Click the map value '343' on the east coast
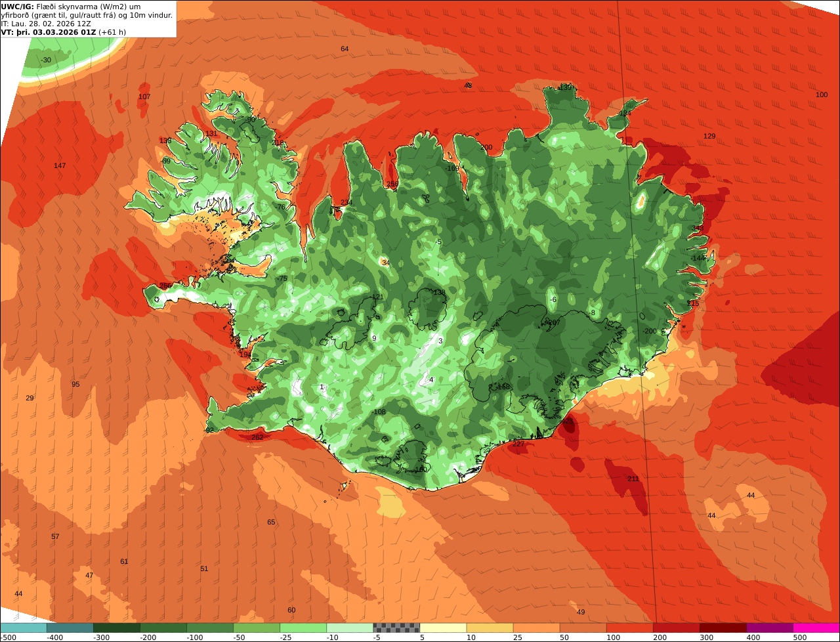Image resolution: width=840 pixels, height=642 pixels. (697, 228)
